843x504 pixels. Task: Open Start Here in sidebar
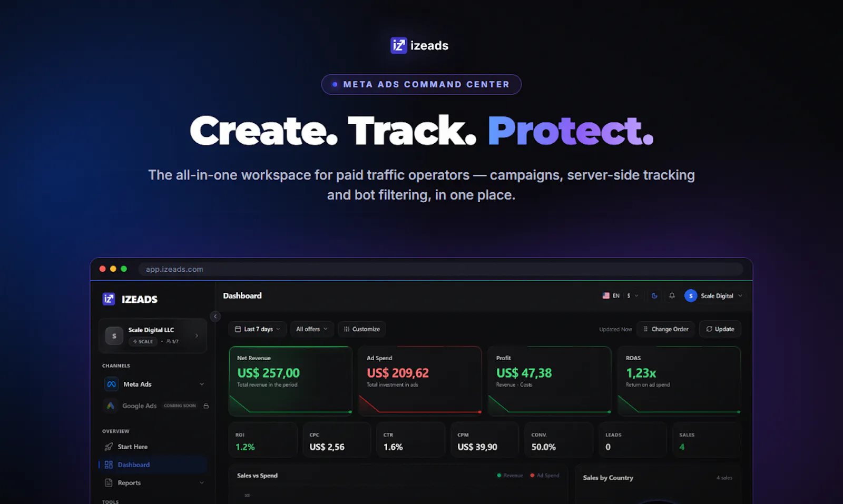click(152, 447)
